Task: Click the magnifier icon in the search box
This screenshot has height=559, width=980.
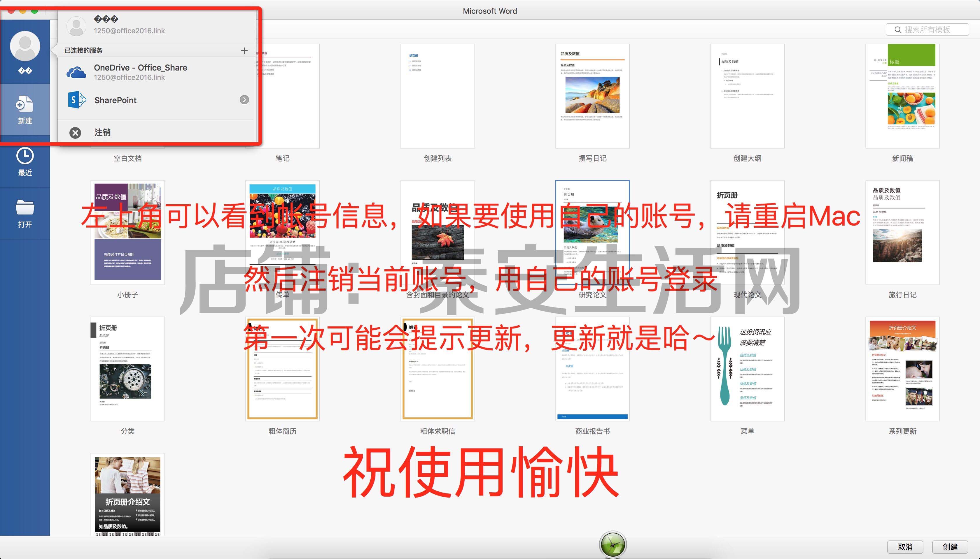Action: [898, 29]
